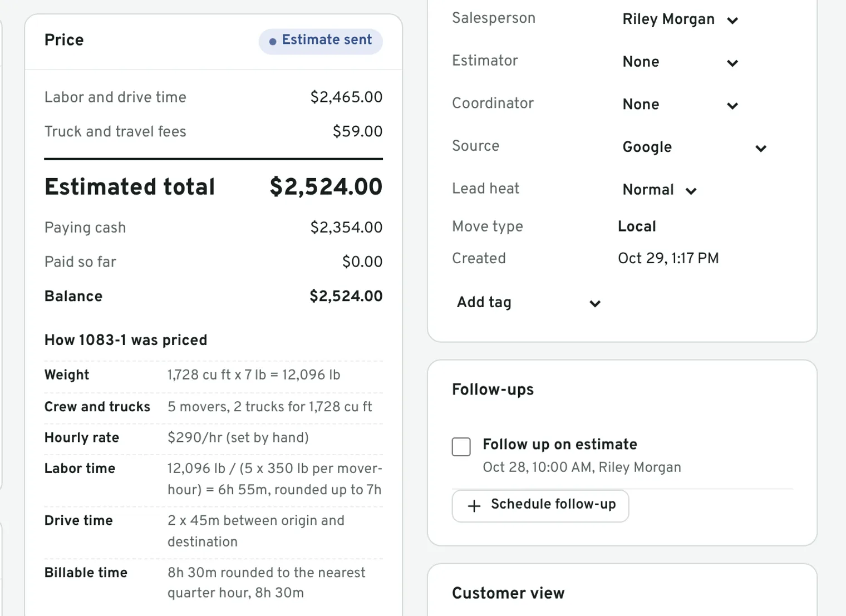
Task: Click the Estimated total amount $2,524.00
Action: [x=326, y=186]
